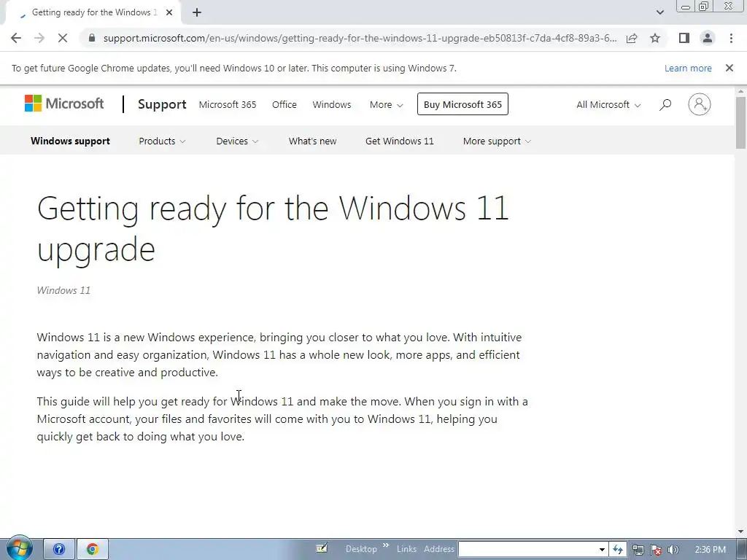
Task: Click scrollbar down arrow
Action: [x=741, y=532]
